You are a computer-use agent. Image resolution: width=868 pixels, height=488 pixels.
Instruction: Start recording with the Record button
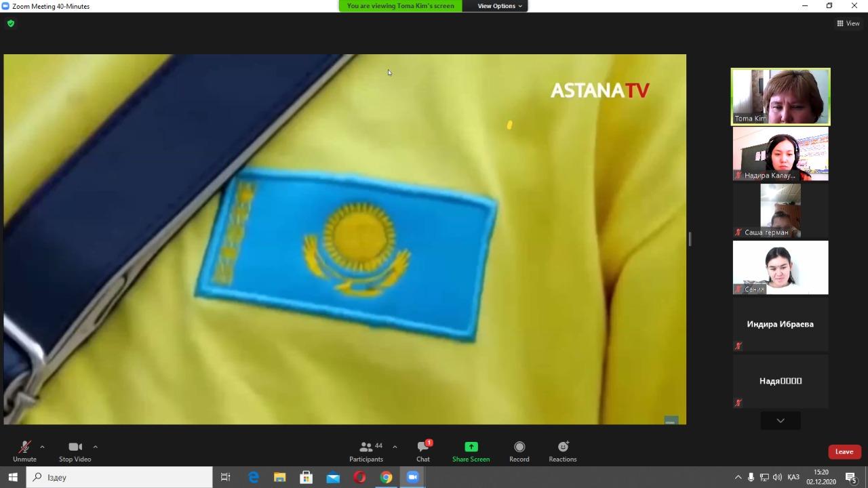pyautogui.click(x=519, y=451)
